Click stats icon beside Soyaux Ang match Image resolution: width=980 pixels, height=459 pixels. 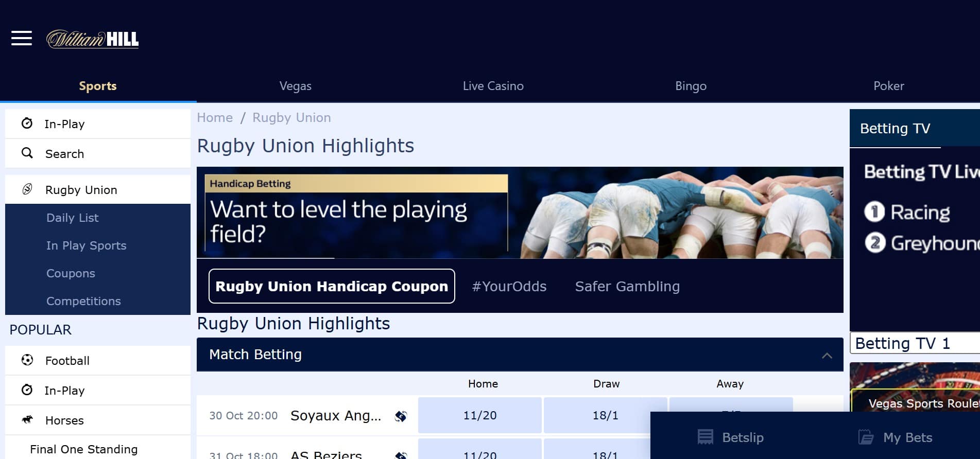[x=401, y=416]
